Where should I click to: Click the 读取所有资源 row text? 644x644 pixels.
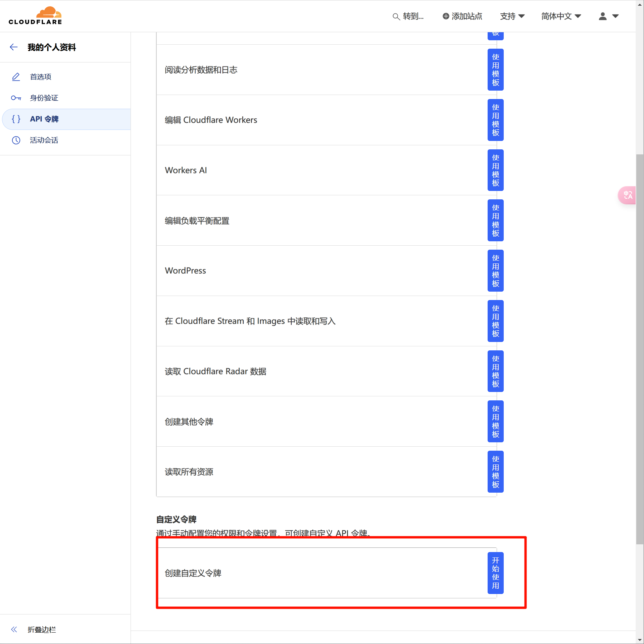[189, 472]
